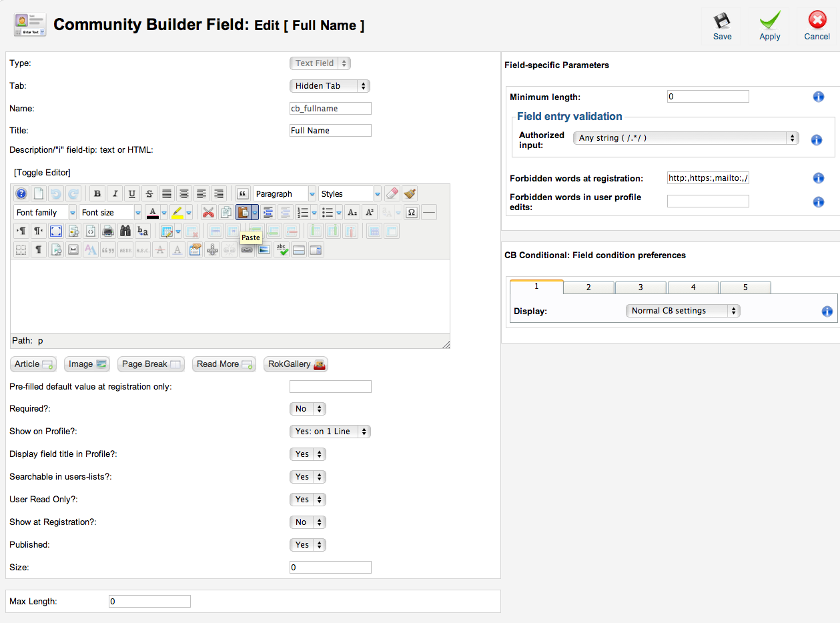The height and width of the screenshot is (623, 840).
Task: Apply underline formatting in the editor
Action: (132, 193)
